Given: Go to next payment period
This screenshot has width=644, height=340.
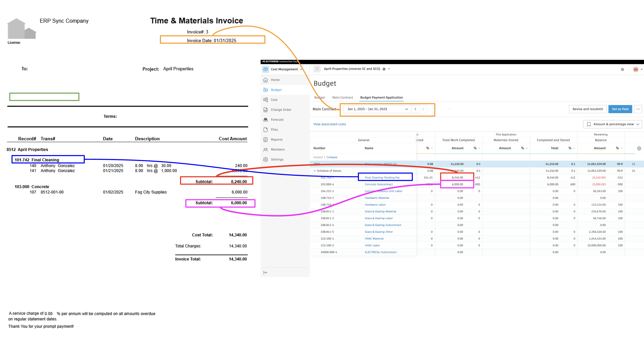Looking at the screenshot, I should (x=423, y=109).
